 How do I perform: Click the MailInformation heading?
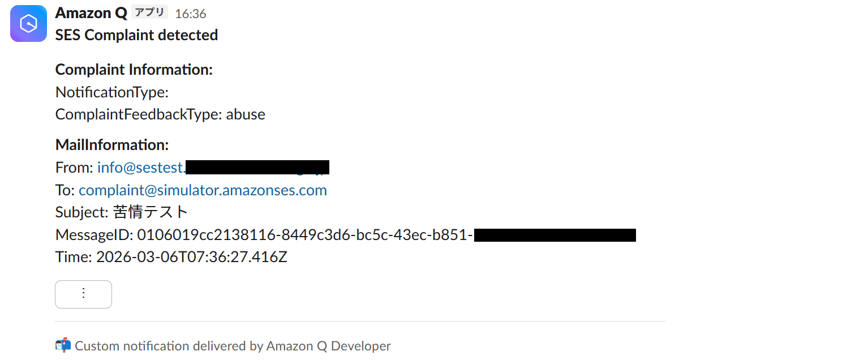click(x=112, y=145)
